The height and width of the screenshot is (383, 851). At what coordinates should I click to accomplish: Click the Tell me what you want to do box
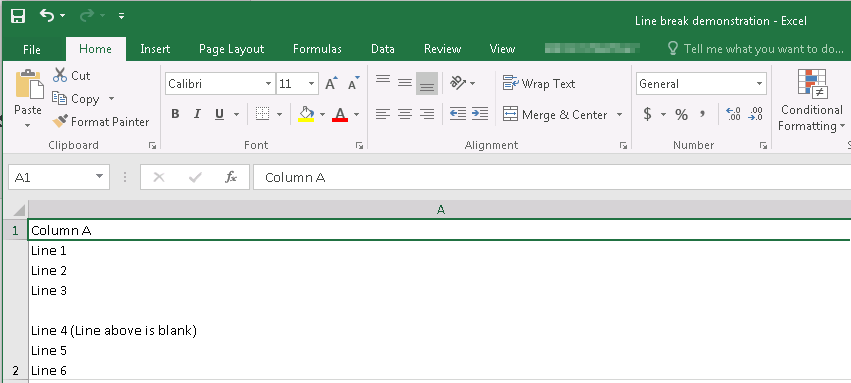[x=755, y=49]
